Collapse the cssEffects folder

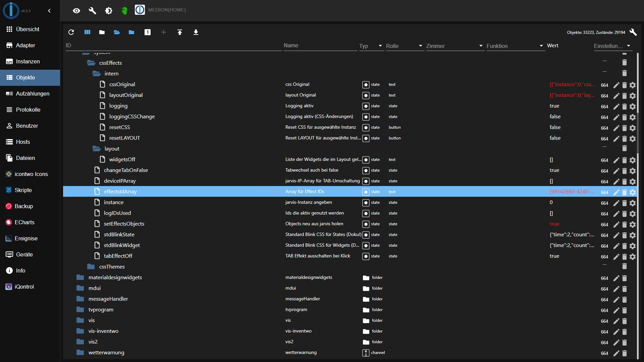point(91,63)
